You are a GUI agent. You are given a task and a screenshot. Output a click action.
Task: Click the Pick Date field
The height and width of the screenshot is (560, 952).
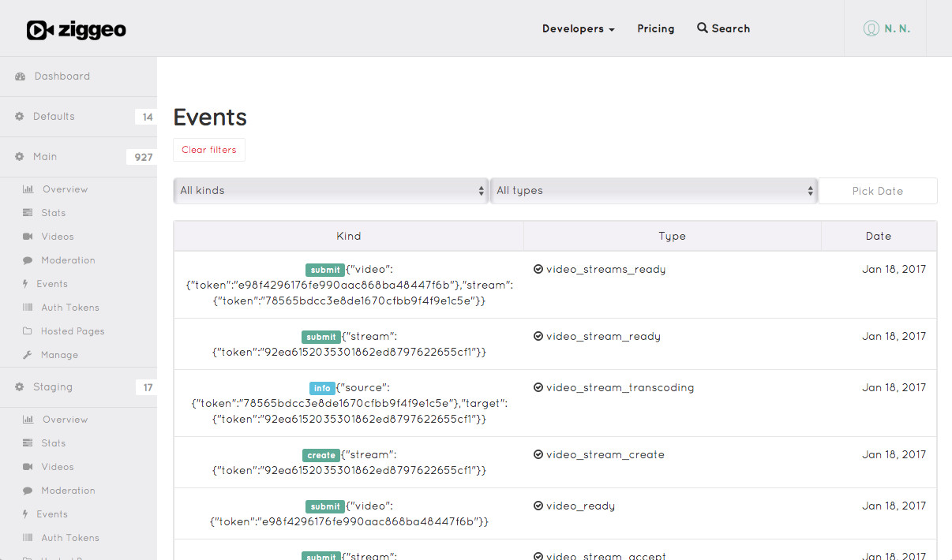[877, 191]
